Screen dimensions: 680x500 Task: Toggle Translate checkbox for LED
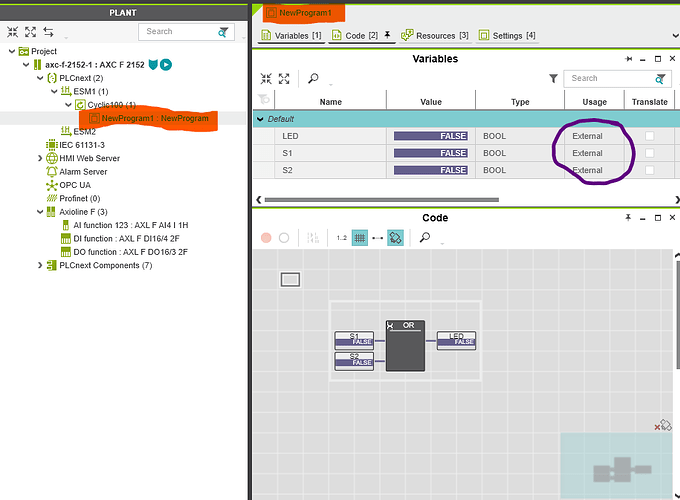[x=649, y=136]
